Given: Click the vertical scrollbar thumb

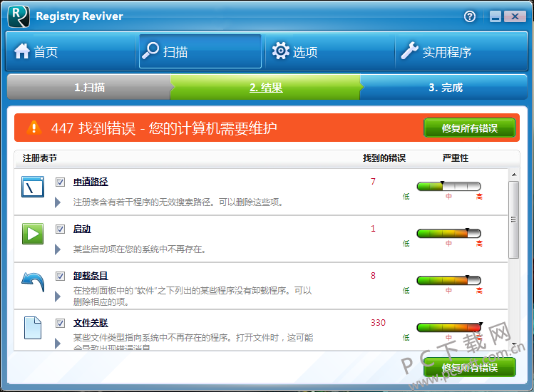Looking at the screenshot, I should pyautogui.click(x=514, y=220).
